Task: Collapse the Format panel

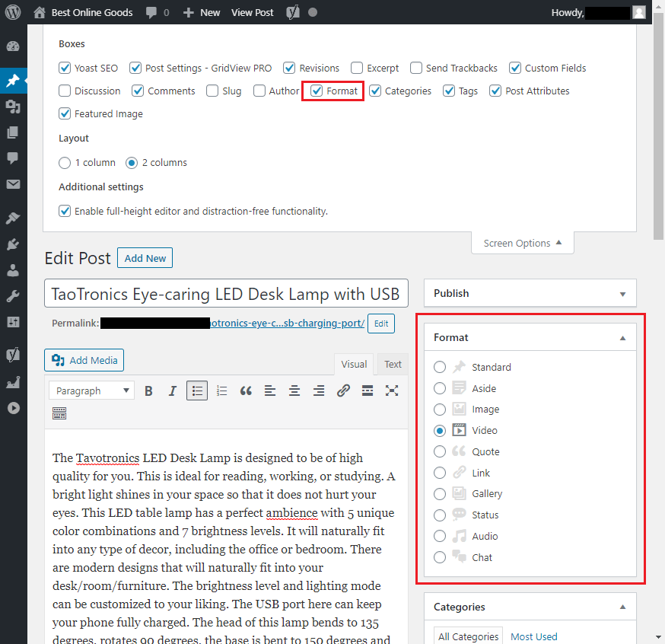Action: [622, 338]
